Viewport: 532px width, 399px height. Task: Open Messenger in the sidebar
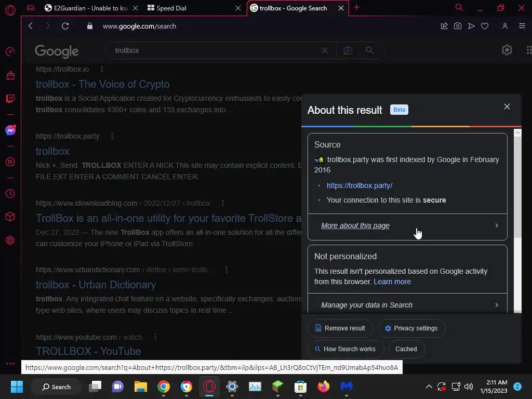(10, 130)
